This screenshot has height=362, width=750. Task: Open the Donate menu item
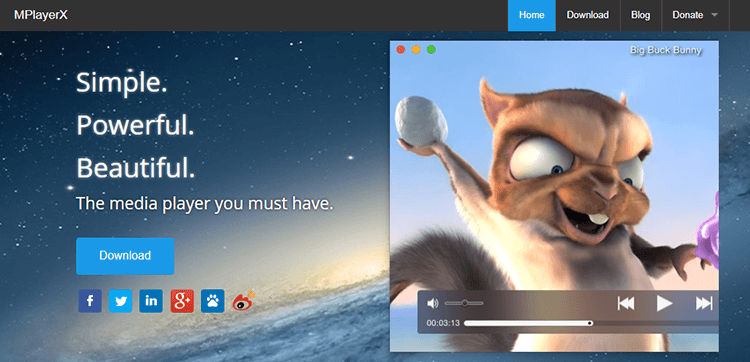688,15
